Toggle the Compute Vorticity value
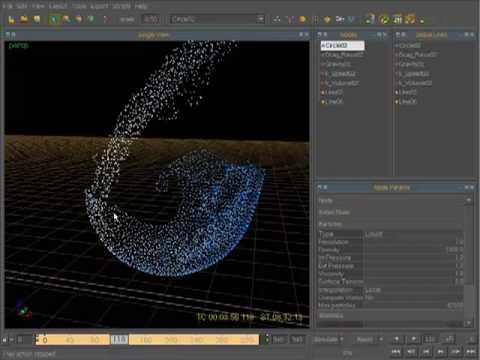480x360 pixels. (x=413, y=298)
